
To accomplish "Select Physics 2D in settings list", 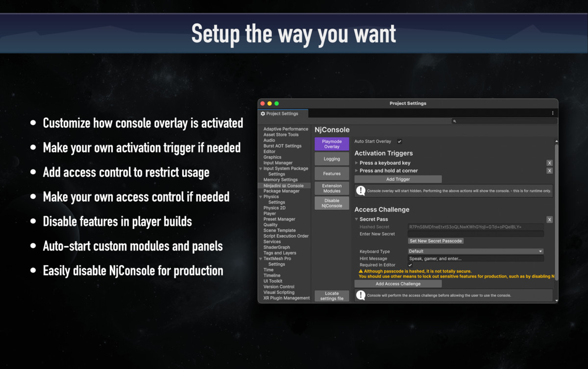I will tap(274, 208).
